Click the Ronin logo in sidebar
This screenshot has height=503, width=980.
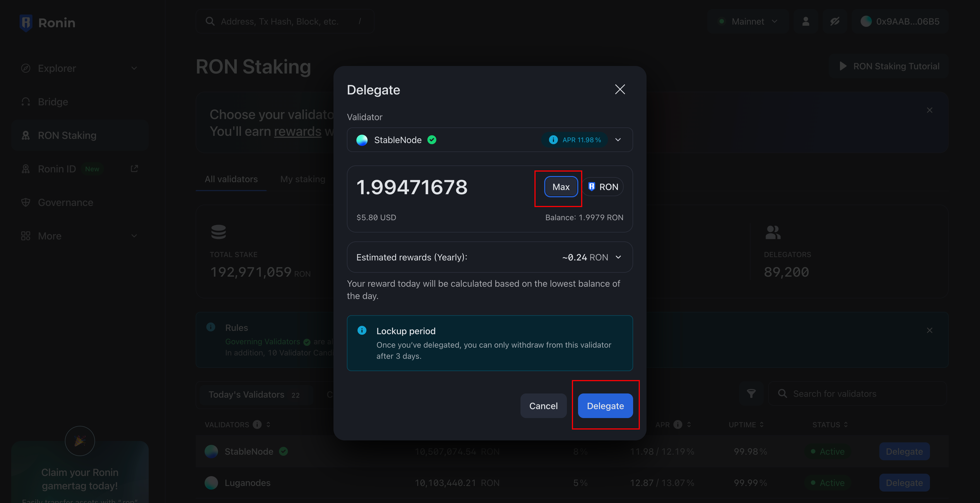pyautogui.click(x=47, y=23)
